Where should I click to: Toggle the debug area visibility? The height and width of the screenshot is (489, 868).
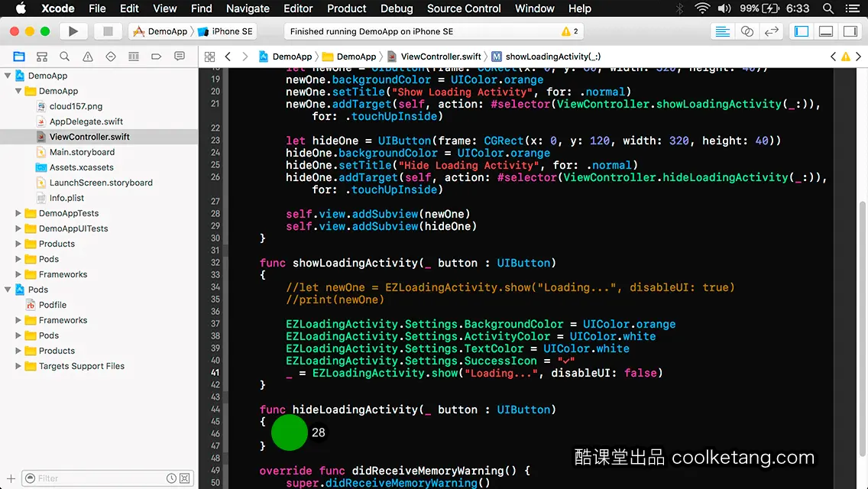pos(826,31)
